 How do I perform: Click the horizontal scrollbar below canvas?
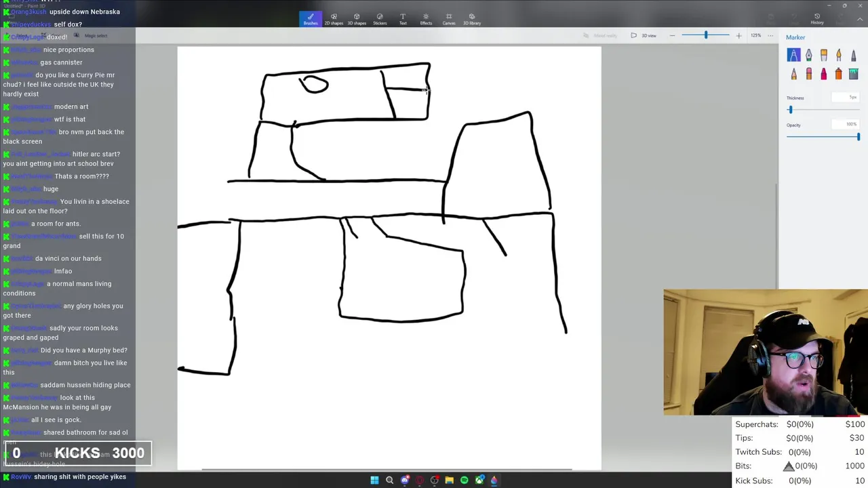click(x=387, y=469)
